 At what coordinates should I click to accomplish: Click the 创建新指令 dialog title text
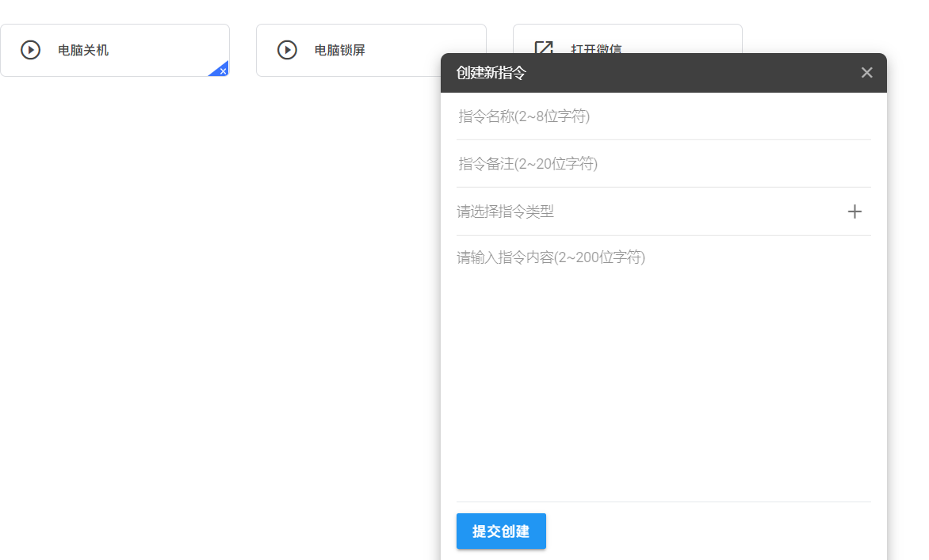tap(491, 73)
